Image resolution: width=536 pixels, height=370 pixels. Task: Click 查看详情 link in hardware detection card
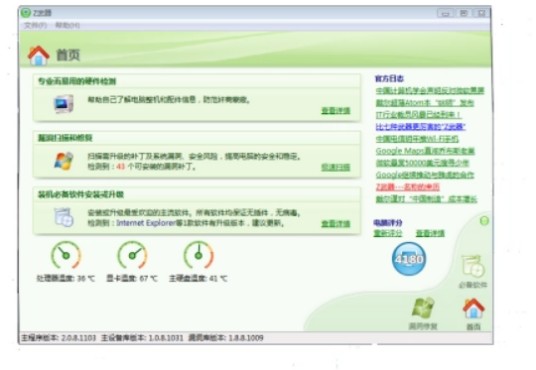[336, 110]
